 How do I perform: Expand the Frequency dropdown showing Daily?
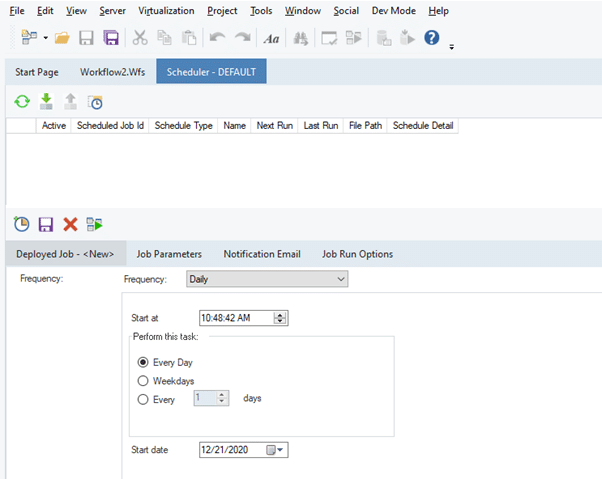(340, 280)
